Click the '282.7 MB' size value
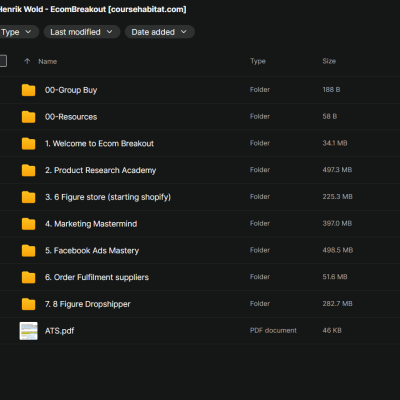Viewport: 400px width, 400px height. click(337, 304)
